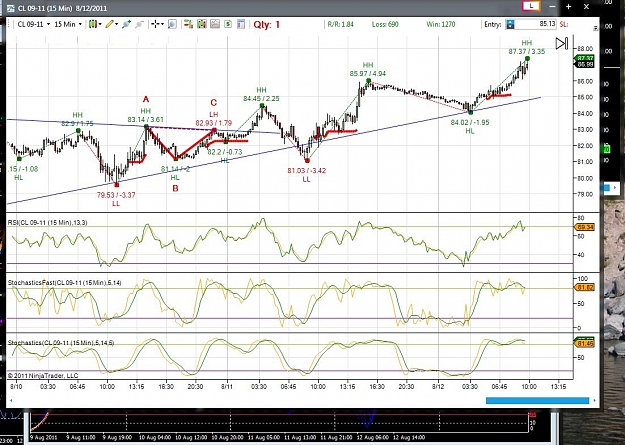The image size is (625, 445).
Task: Click the horizontal scrollbar left arrow
Action: tap(10, 400)
